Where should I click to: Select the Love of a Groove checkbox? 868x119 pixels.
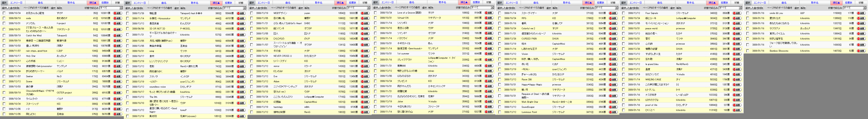point(375,13)
